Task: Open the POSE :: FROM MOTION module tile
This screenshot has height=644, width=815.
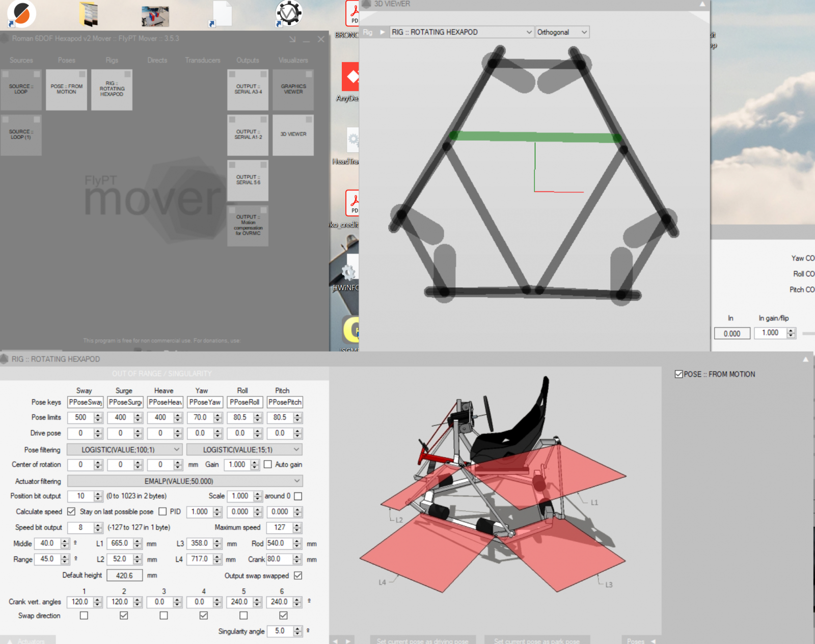Action: (66, 90)
